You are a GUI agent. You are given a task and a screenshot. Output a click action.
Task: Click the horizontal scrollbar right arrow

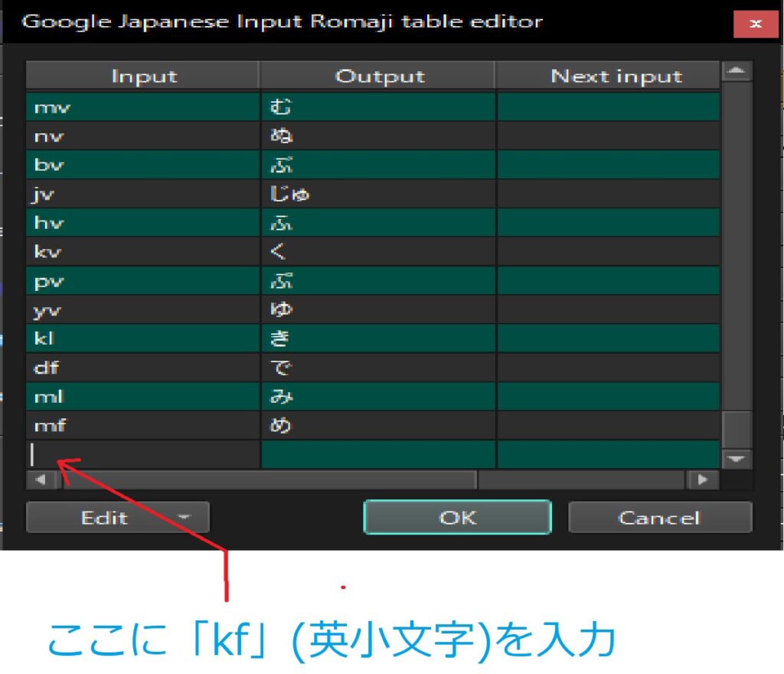coord(703,479)
